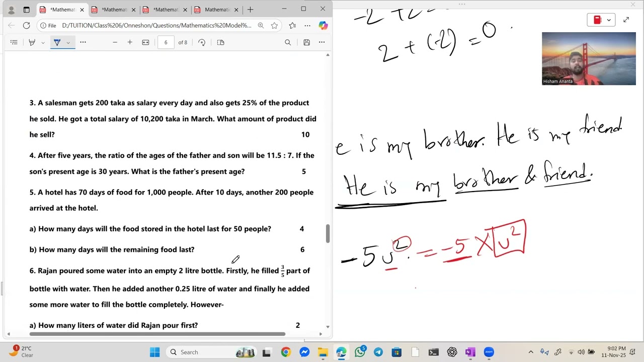The width and height of the screenshot is (644, 362).
Task: Save the PDF with the disk icon
Action: pos(306,42)
